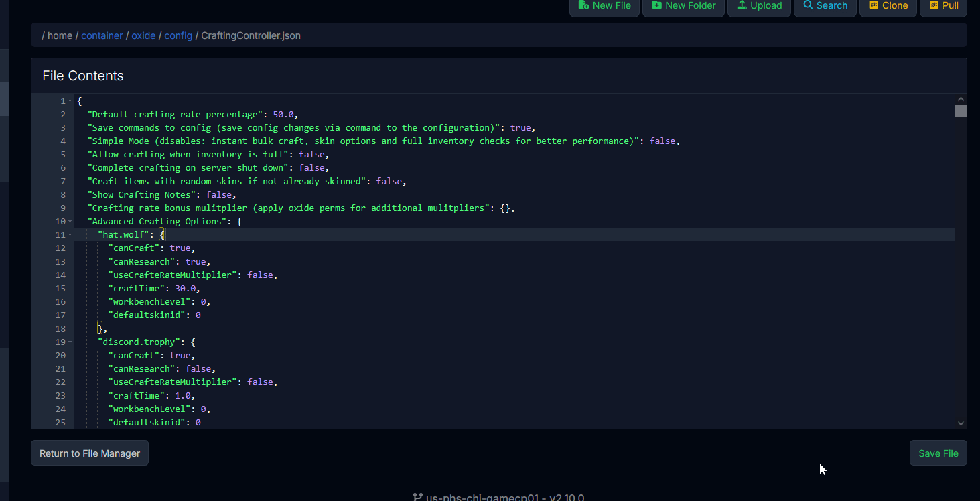Place cursor on the craftTime 30.0 value
This screenshot has height=501, width=980.
click(x=185, y=289)
